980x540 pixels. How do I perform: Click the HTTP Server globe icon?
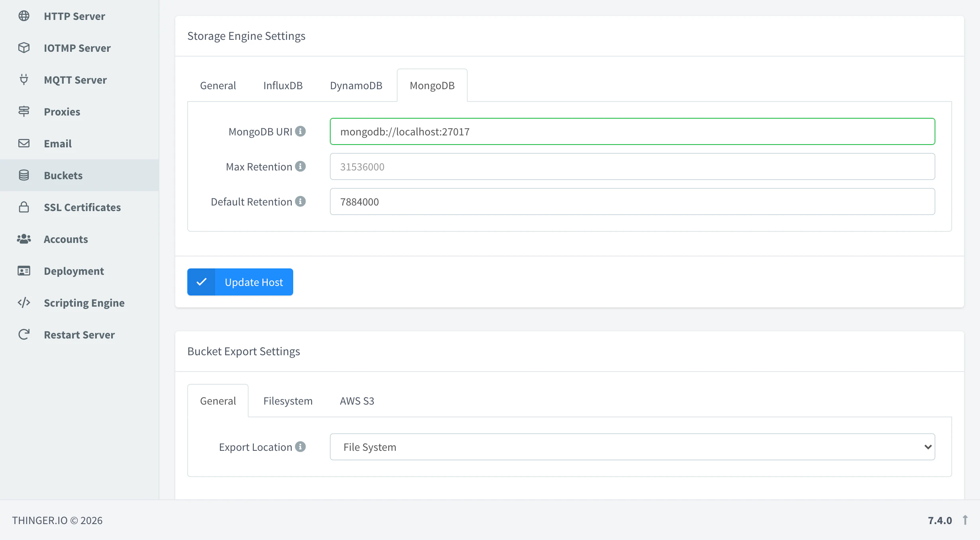[x=24, y=16]
